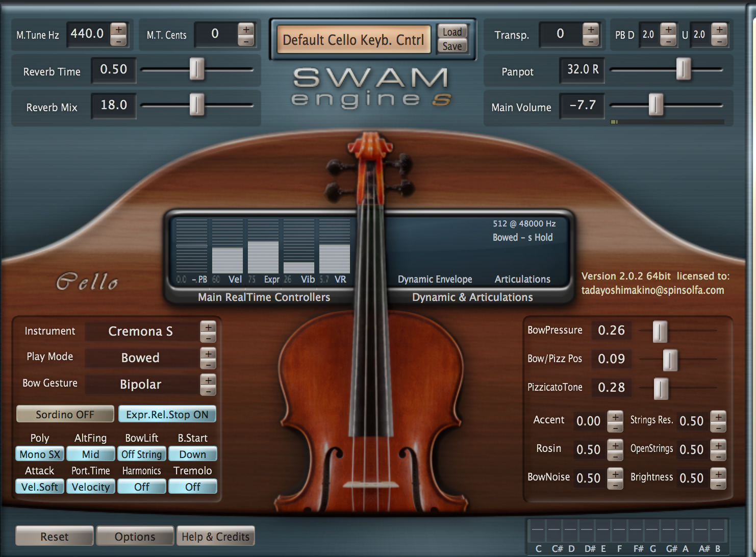Open Main RealTime Controllers section
This screenshot has width=756, height=557.
(x=264, y=297)
